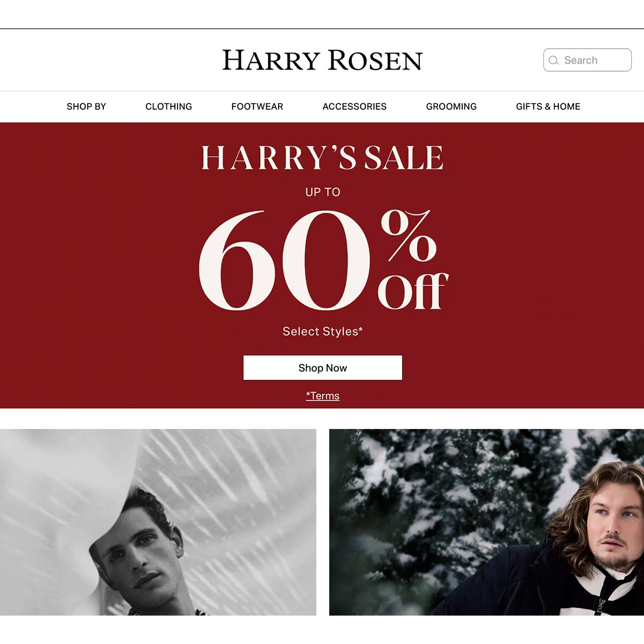644x644 pixels.
Task: Open the Grooming menu item
Action: [451, 106]
